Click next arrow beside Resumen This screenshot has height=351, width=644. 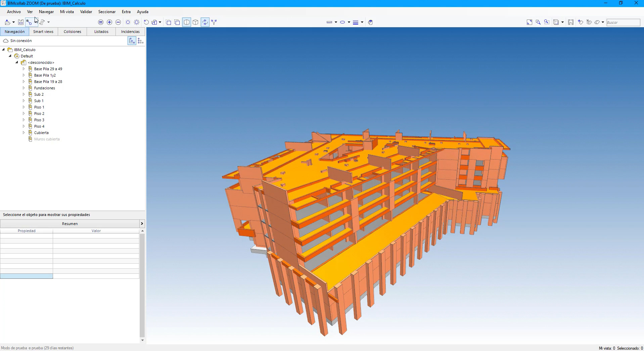tap(142, 224)
